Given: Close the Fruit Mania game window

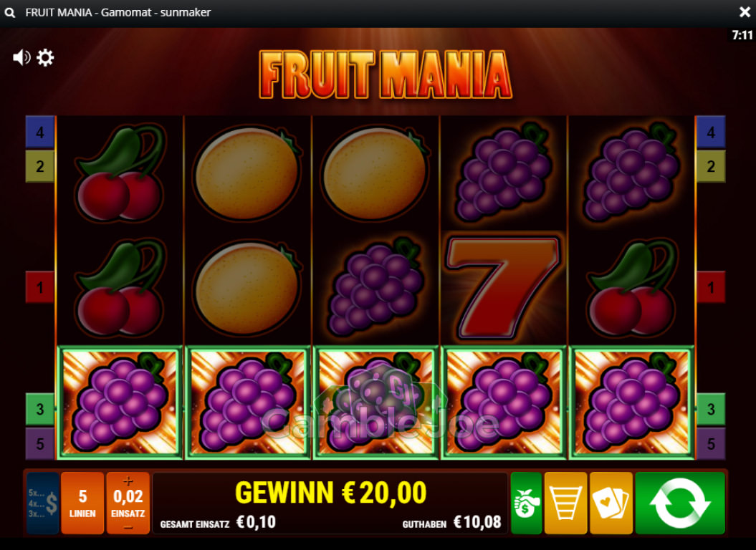Looking at the screenshot, I should pyautogui.click(x=745, y=13).
